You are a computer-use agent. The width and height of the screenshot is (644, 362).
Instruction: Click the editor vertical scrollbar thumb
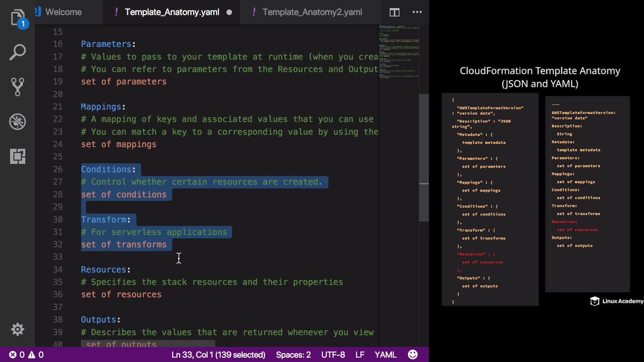[x=424, y=158]
